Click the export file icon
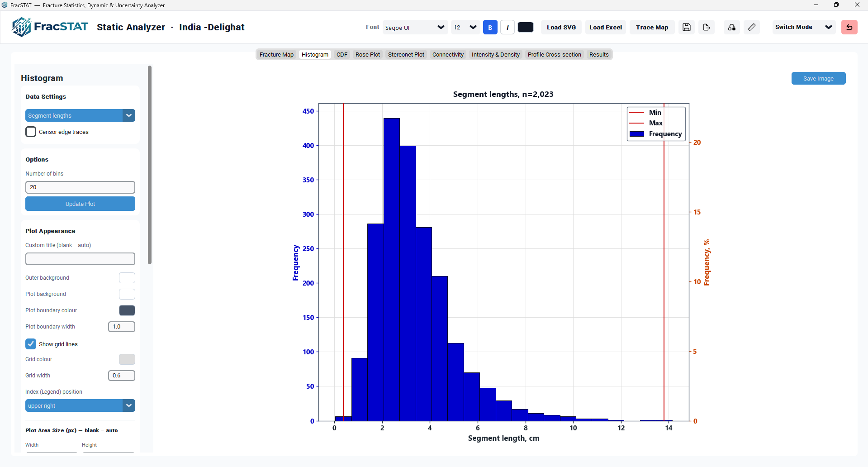Screen dimensions: 868x467 click(x=706, y=27)
